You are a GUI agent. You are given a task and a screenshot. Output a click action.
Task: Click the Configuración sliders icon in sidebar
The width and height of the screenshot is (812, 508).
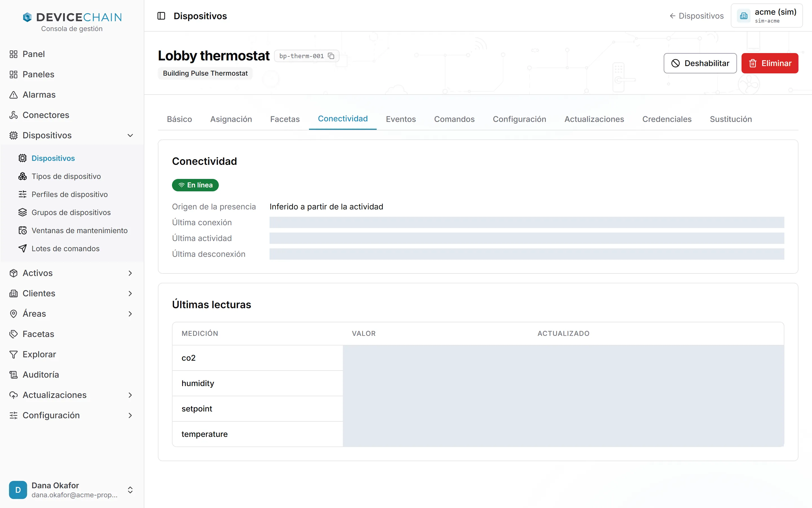[14, 415]
